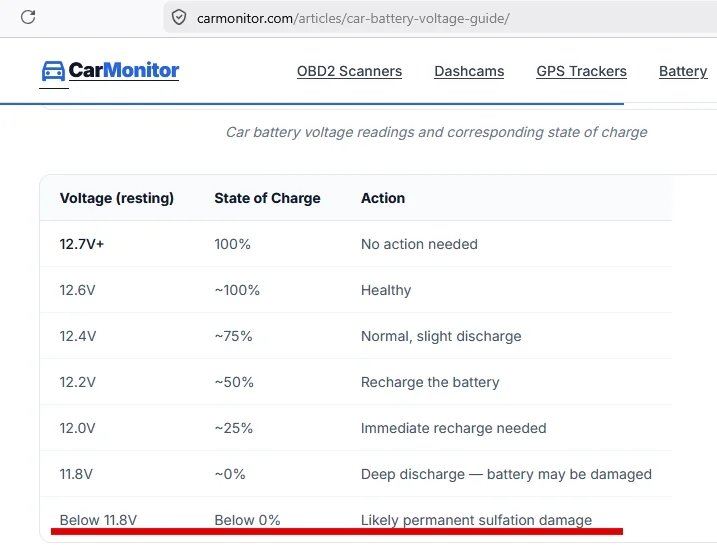The width and height of the screenshot is (717, 556).
Task: Focus the carmonitor.com address bar URL
Action: coord(353,18)
